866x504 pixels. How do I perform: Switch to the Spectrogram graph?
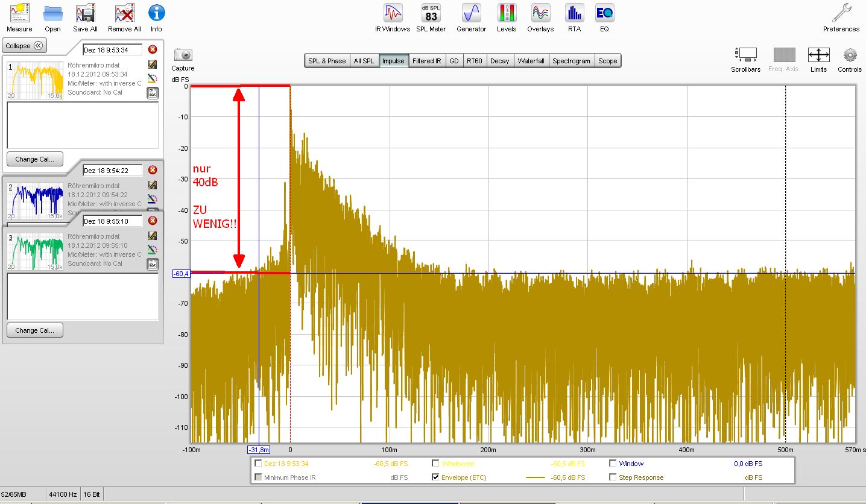(571, 61)
